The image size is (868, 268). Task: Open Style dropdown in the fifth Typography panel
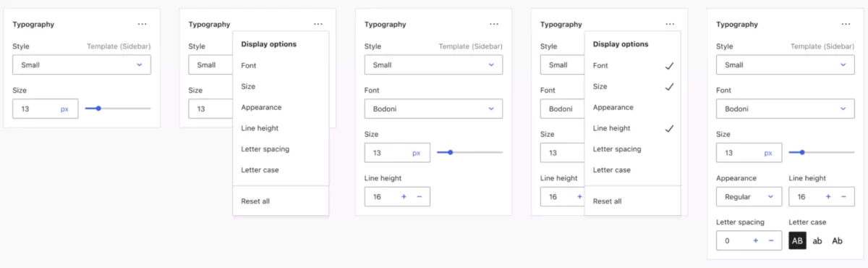point(786,64)
